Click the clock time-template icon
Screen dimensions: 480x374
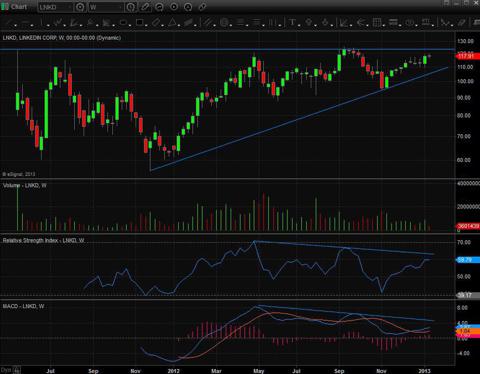[x=131, y=7]
